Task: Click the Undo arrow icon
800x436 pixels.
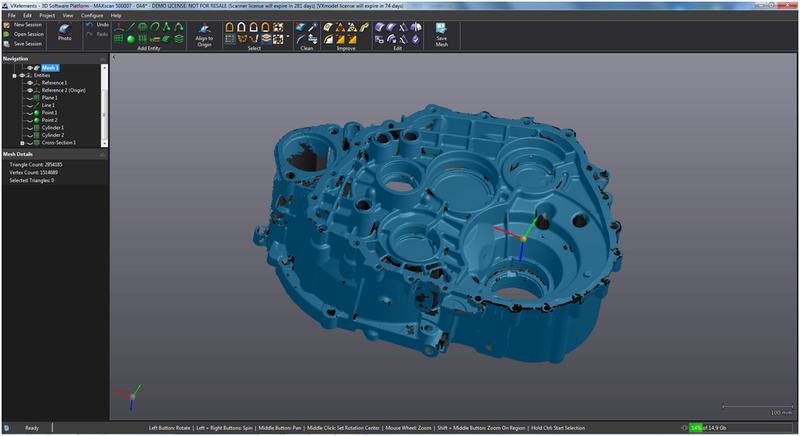Action: click(90, 25)
